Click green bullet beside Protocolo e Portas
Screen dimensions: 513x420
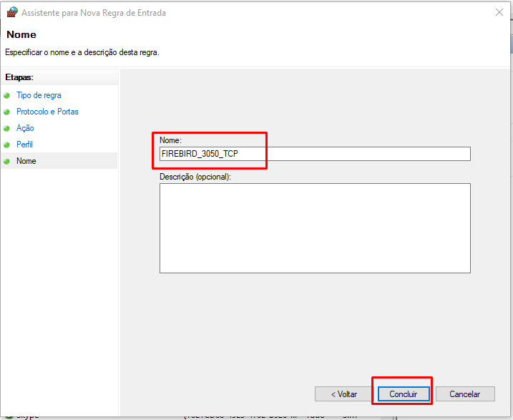coord(7,112)
